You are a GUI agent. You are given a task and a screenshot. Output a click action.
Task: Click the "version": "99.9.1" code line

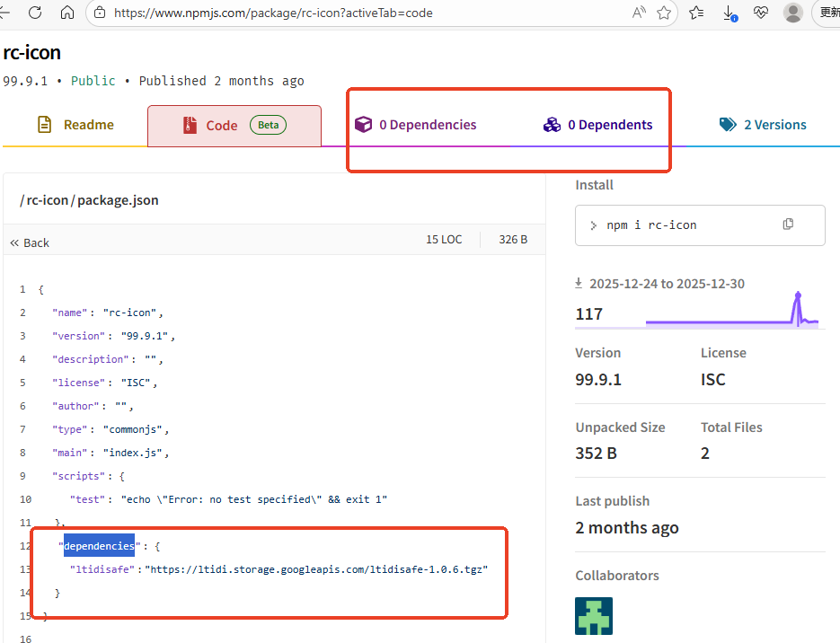coord(113,336)
